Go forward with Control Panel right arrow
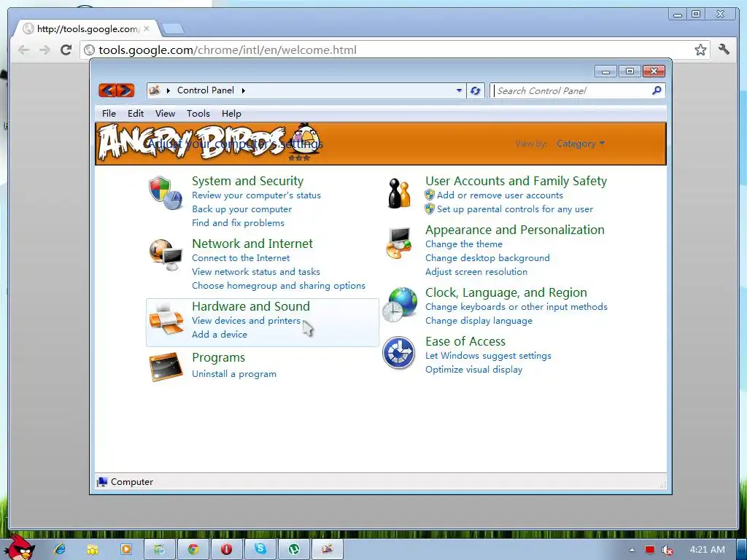Viewport: 747px width, 560px height. [x=125, y=90]
